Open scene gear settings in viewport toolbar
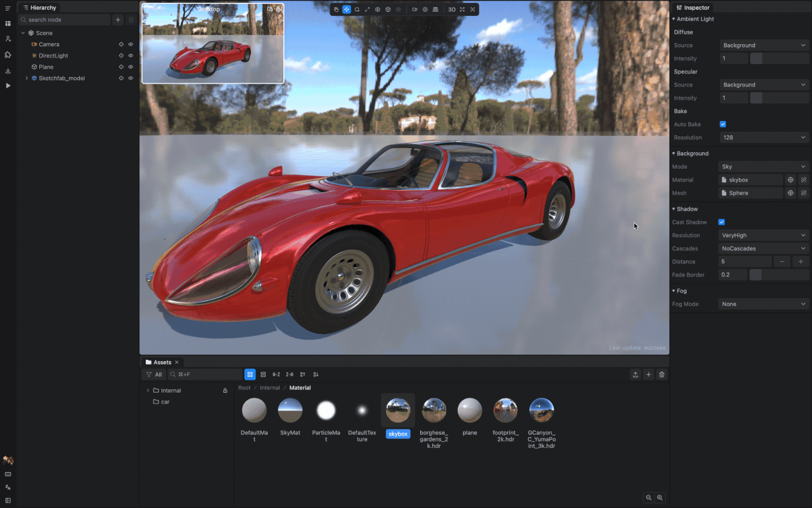Screen dimensions: 812x508 [x=425, y=9]
